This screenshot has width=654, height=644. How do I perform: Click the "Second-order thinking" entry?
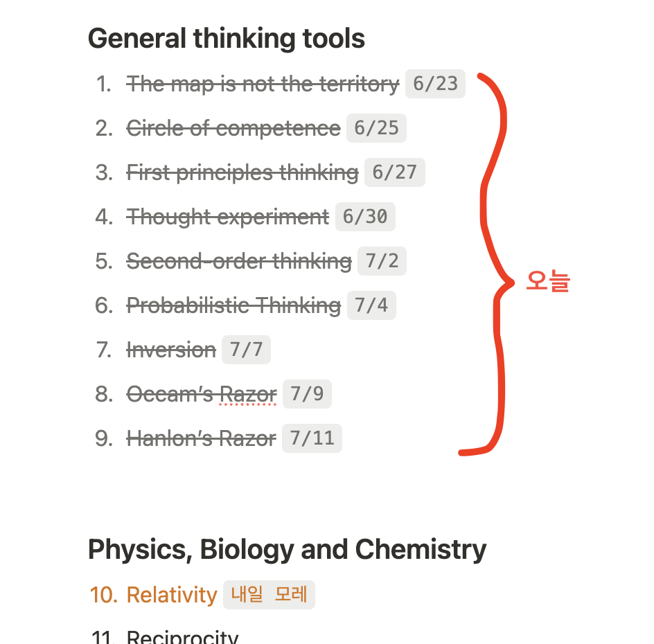(239, 262)
